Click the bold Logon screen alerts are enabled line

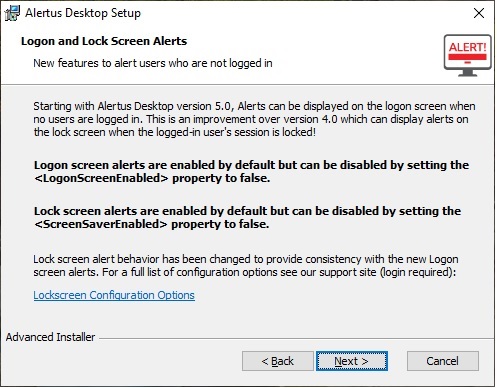tap(251, 165)
